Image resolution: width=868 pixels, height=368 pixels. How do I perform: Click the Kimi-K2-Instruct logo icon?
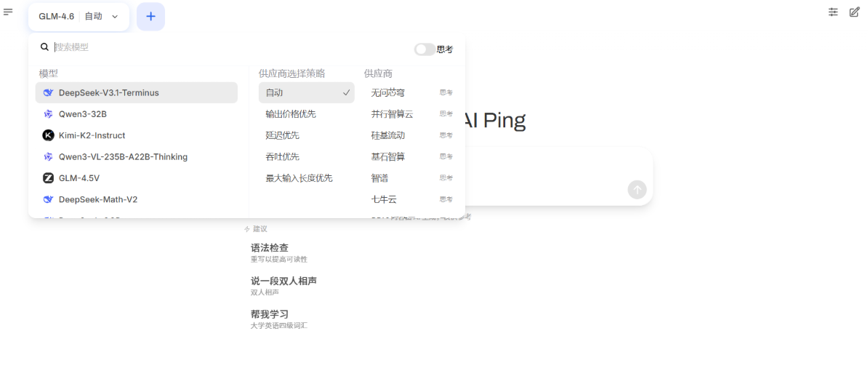48,135
